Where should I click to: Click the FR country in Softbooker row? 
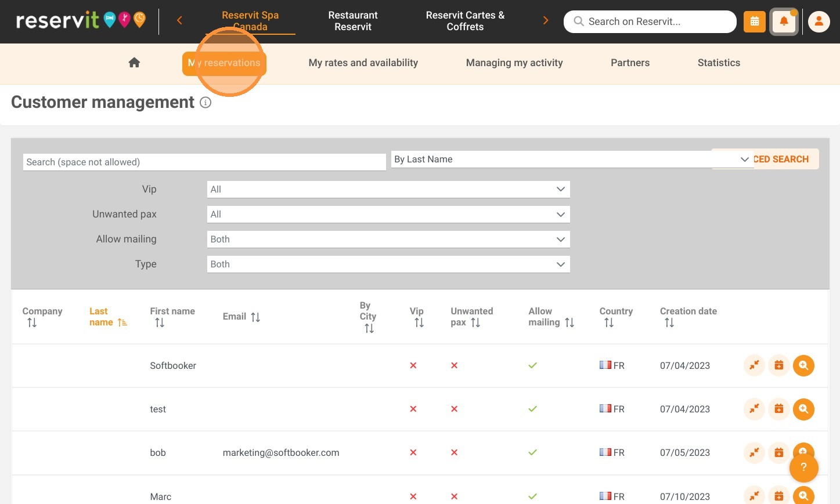(612, 365)
